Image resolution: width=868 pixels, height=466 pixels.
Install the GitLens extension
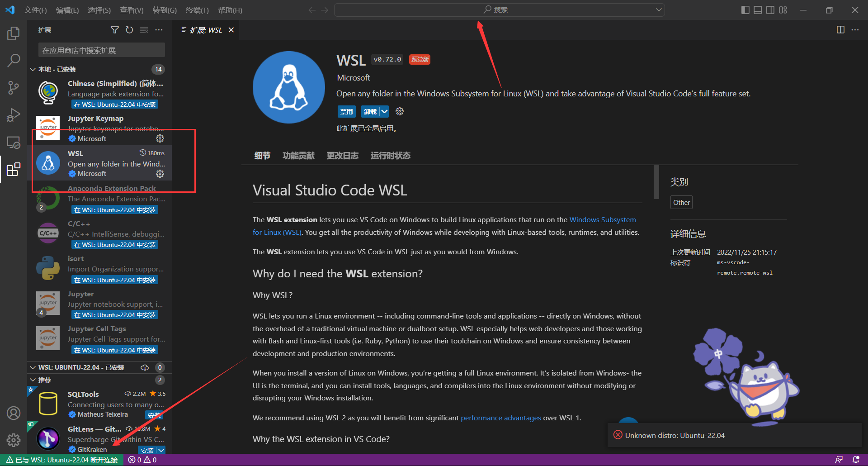click(147, 450)
